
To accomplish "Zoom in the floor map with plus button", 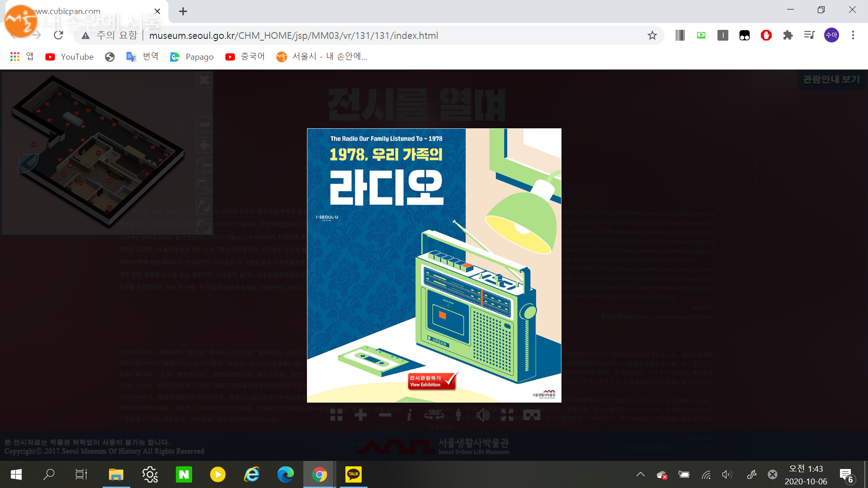I will coord(204,145).
